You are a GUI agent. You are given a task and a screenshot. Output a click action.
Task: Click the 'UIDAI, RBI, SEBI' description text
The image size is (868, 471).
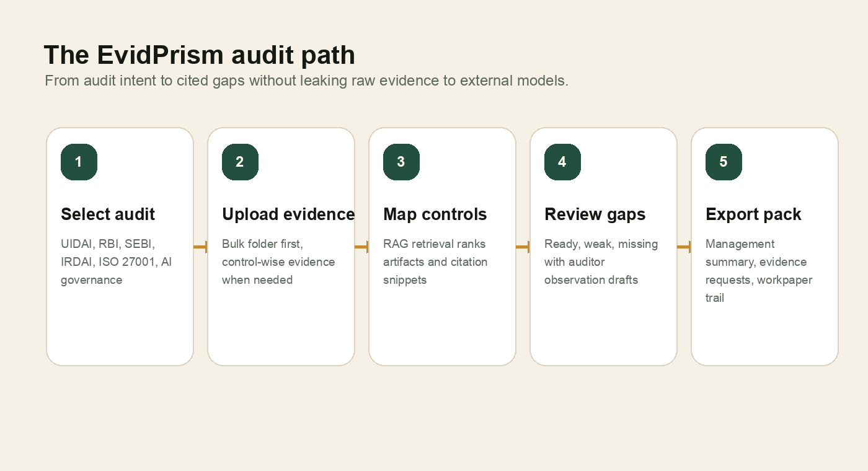pos(117,262)
